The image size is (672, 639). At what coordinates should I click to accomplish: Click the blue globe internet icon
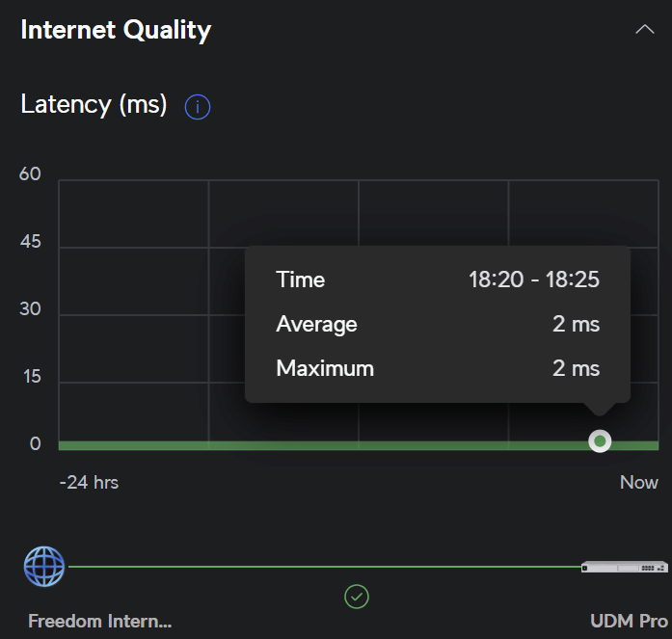click(x=44, y=566)
